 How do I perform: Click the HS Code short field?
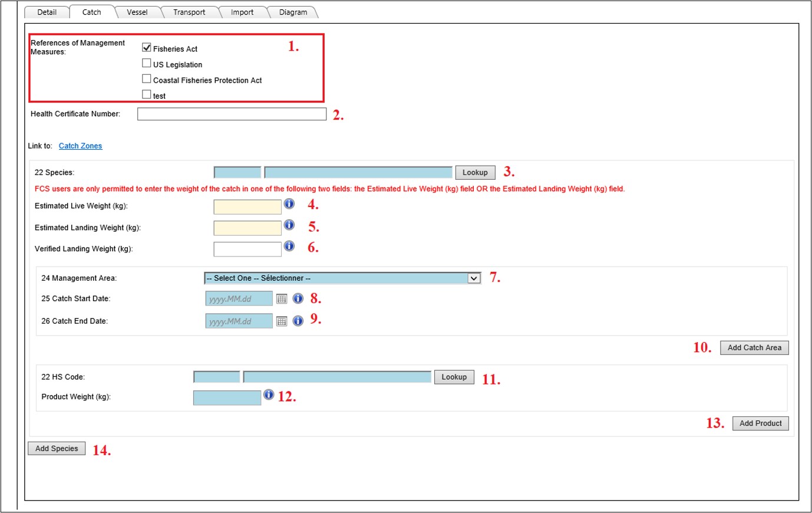point(217,377)
